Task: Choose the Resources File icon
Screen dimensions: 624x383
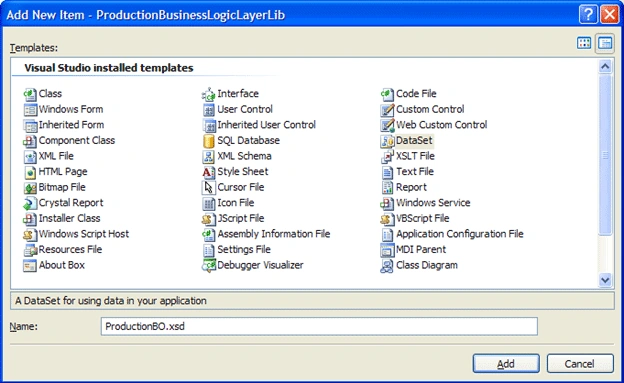Action: 30,250
